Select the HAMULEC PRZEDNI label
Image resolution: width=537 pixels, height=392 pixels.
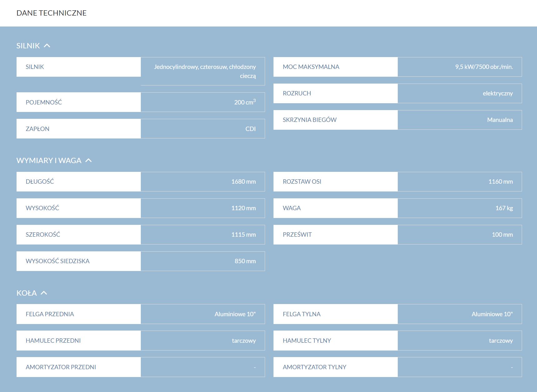pyautogui.click(x=79, y=341)
